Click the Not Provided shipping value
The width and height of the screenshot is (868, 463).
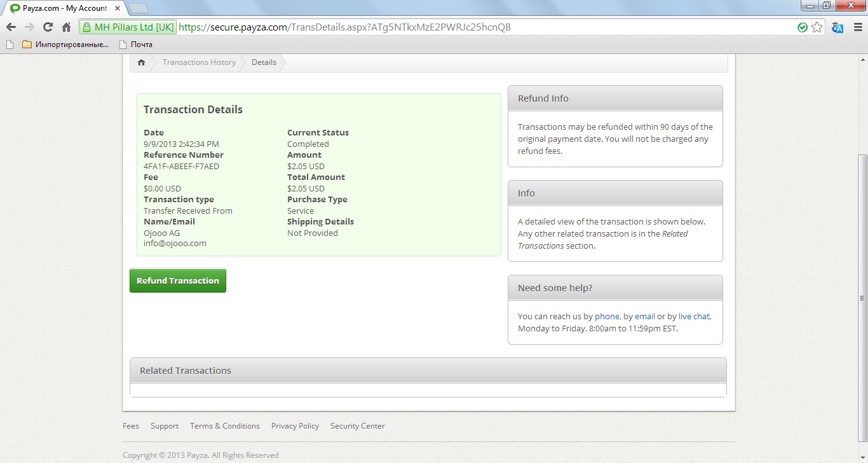pyautogui.click(x=313, y=233)
